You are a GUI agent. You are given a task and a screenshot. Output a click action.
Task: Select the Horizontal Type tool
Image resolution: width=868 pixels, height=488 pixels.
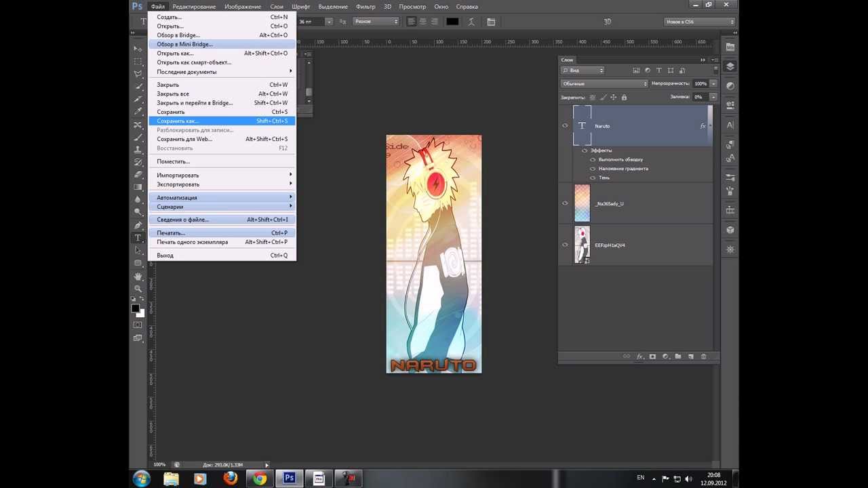pyautogui.click(x=138, y=238)
